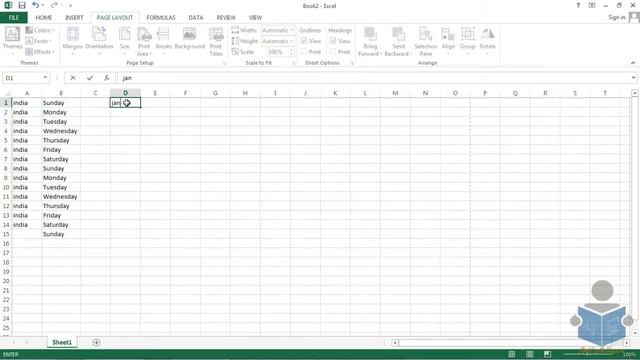Open the Orientation options icon

(x=99, y=34)
